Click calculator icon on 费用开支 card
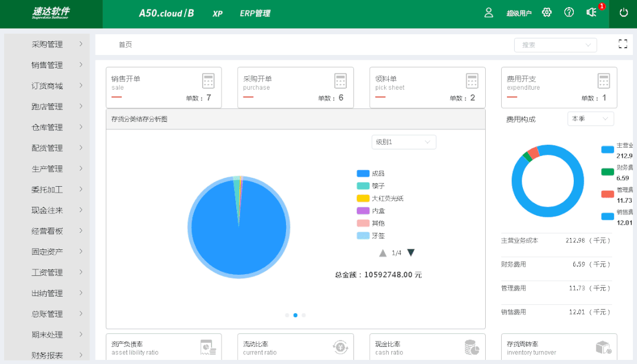Image resolution: width=637 pixels, height=364 pixels. coord(603,81)
